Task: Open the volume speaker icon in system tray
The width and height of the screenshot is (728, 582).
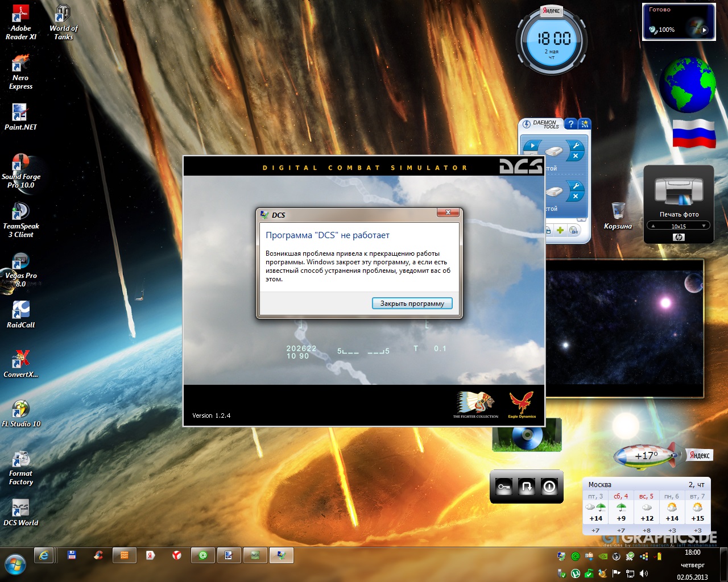Action: [x=644, y=573]
